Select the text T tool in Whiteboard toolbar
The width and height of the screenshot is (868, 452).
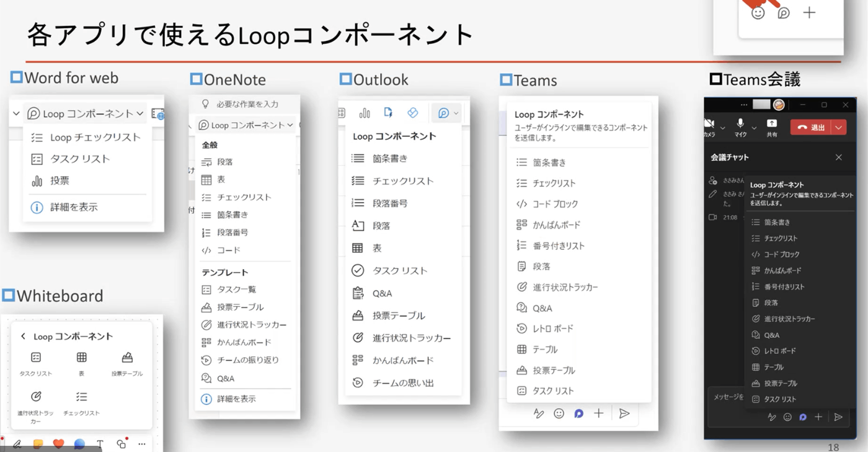tap(100, 444)
